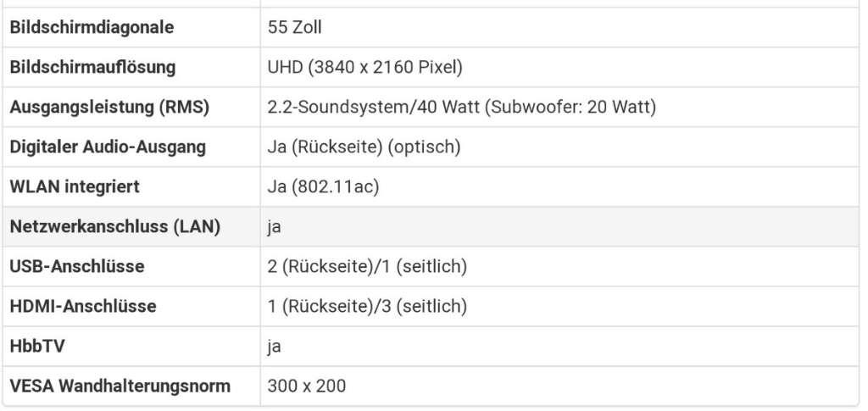Select the "300 x 200" VESA value
Screen dimensions: 868x411
pyautogui.click(x=306, y=386)
